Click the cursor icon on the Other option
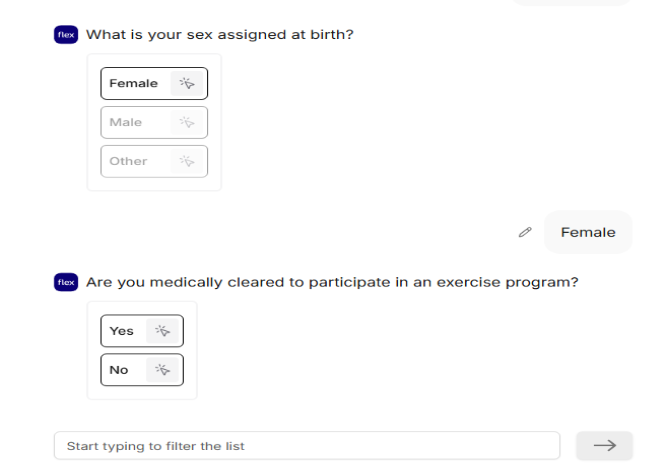This screenshot has width=666, height=475. click(x=186, y=161)
